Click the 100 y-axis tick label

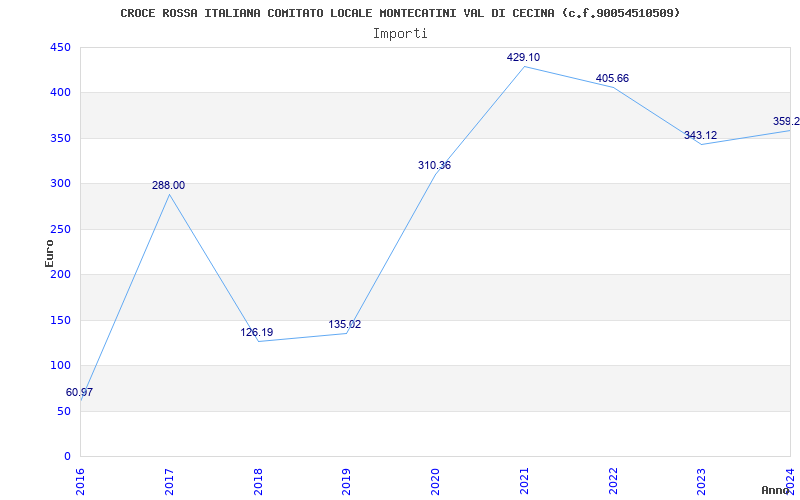tap(60, 366)
